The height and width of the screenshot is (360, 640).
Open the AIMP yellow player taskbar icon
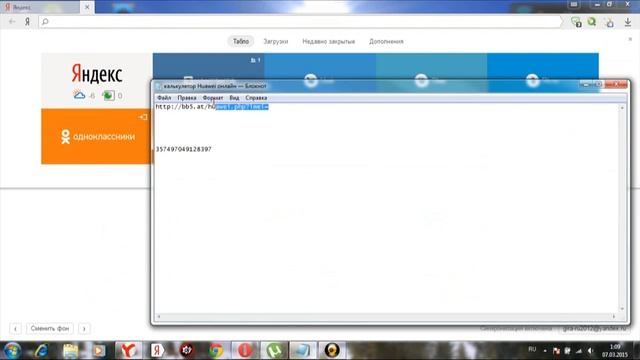pos(332,350)
